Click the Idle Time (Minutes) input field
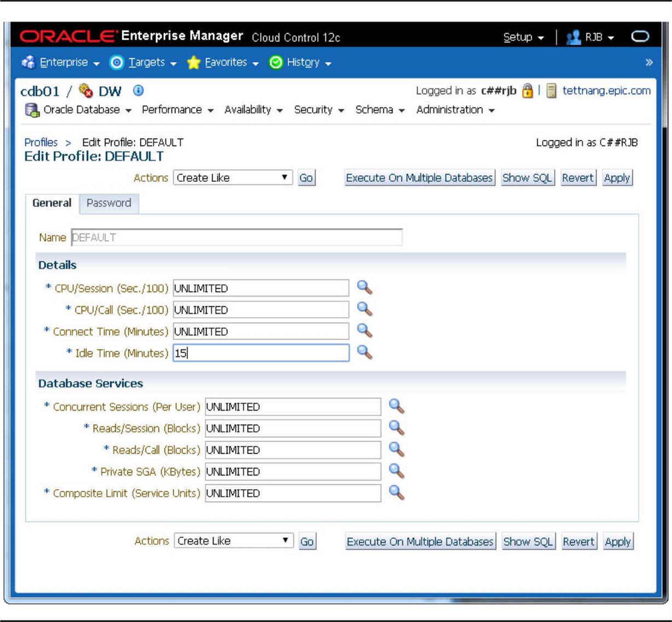Image resolution: width=672 pixels, height=622 pixels. coord(261,353)
